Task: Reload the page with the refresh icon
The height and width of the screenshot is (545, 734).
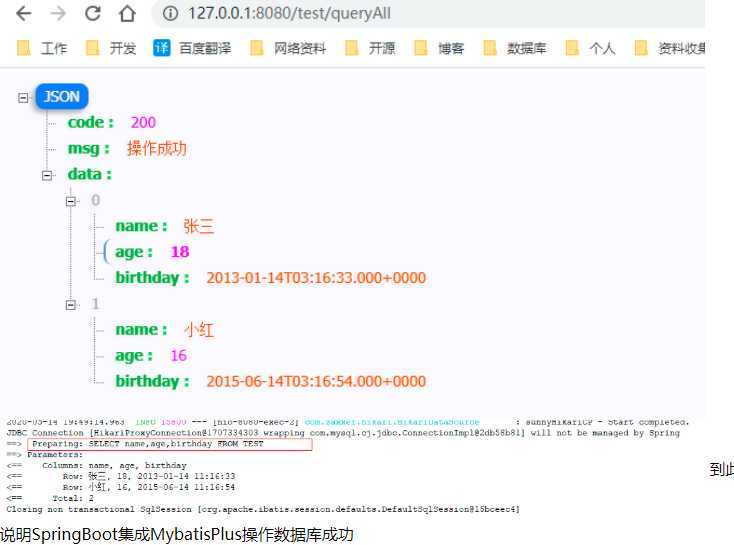Action: [93, 14]
